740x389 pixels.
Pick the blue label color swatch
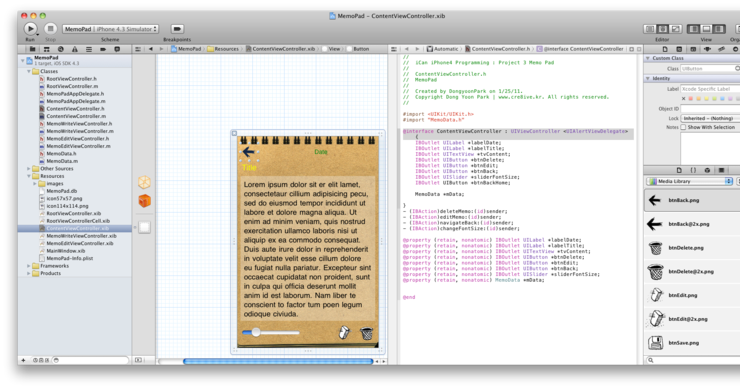pyautogui.click(x=723, y=99)
